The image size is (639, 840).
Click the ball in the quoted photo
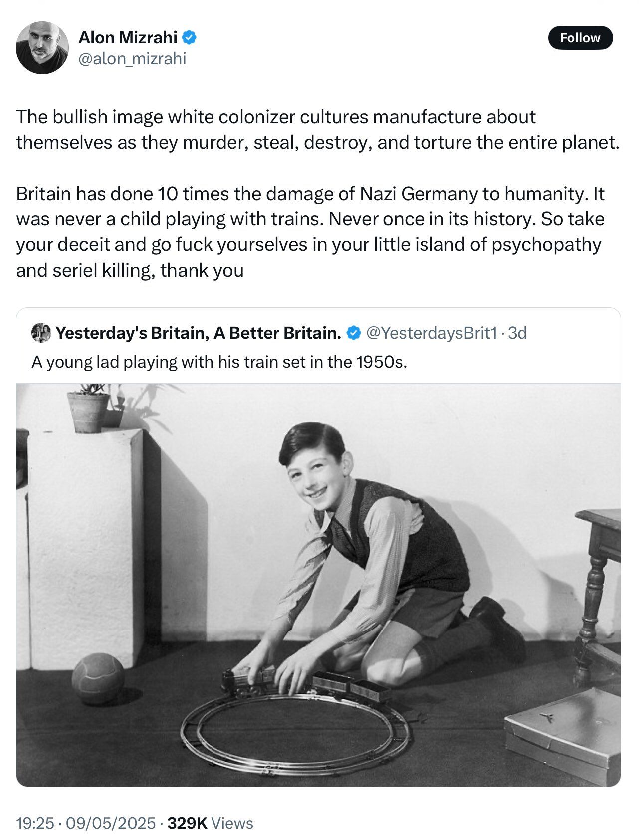98,678
